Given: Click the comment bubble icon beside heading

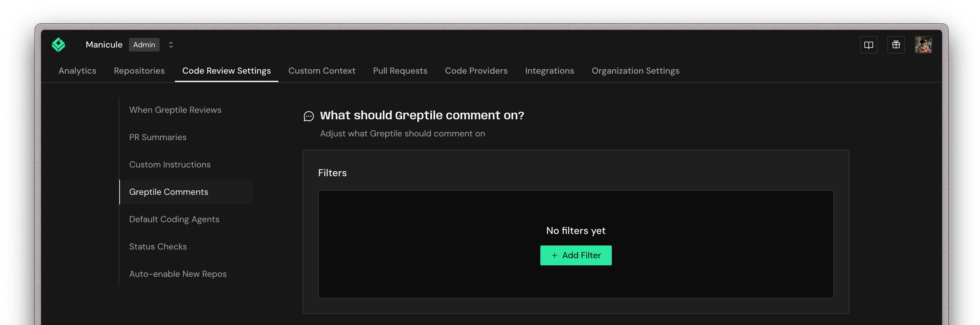Looking at the screenshot, I should (x=309, y=116).
